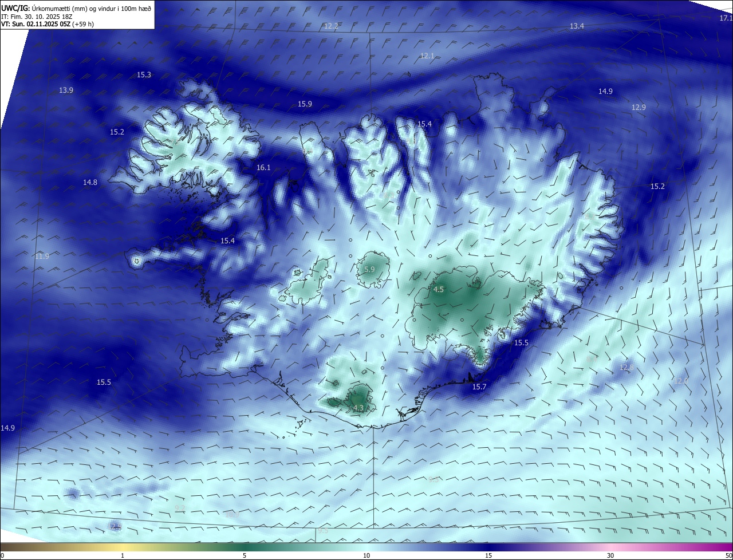
Task: Click the 30 tick on the colorbar
Action: 610,555
